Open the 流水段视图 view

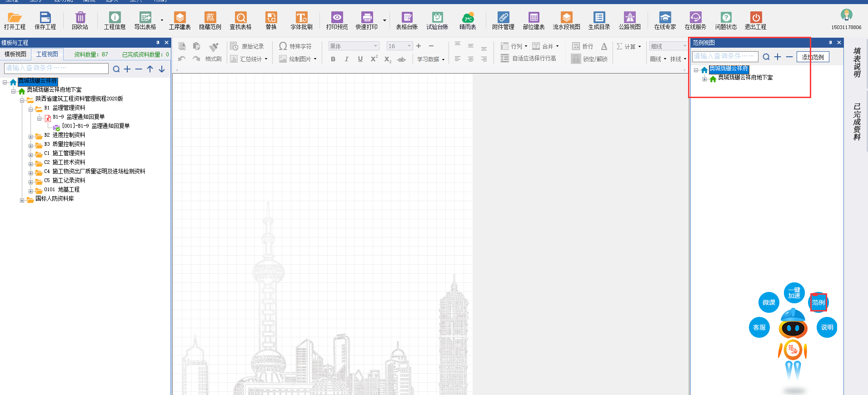566,21
